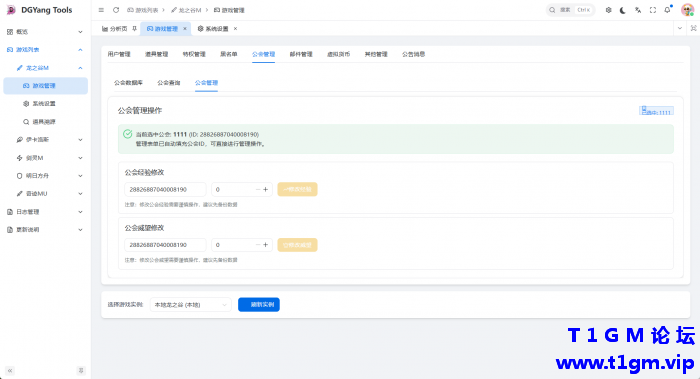Click the search box with Ctrl K

[x=571, y=10]
